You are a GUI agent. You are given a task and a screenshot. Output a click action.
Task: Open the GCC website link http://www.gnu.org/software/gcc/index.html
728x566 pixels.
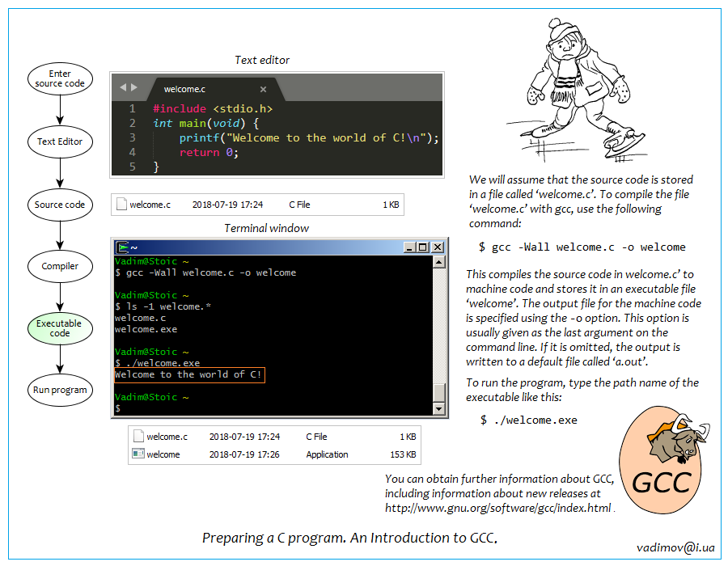click(x=497, y=508)
